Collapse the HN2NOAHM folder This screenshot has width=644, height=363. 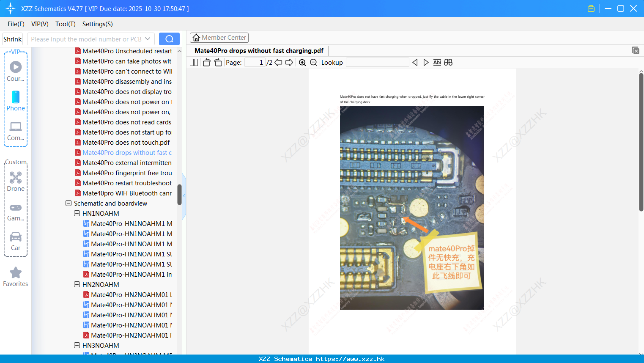click(77, 284)
